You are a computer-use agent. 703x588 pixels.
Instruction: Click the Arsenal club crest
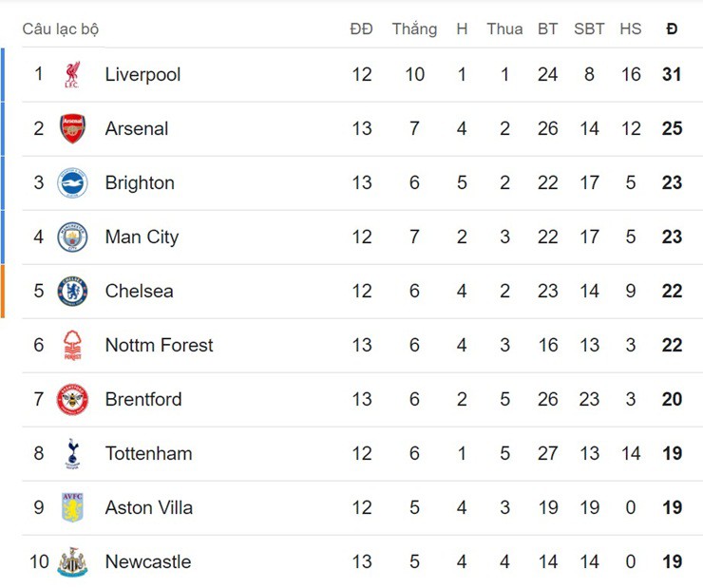(x=72, y=128)
